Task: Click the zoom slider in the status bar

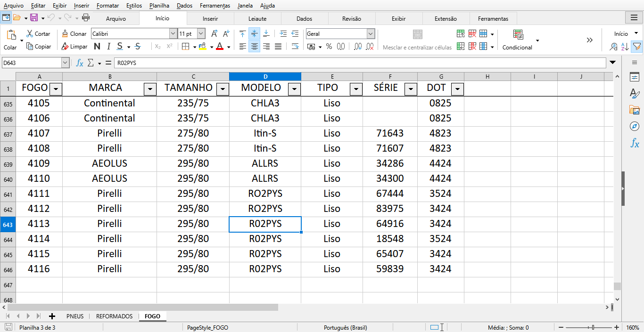Action: (x=593, y=327)
